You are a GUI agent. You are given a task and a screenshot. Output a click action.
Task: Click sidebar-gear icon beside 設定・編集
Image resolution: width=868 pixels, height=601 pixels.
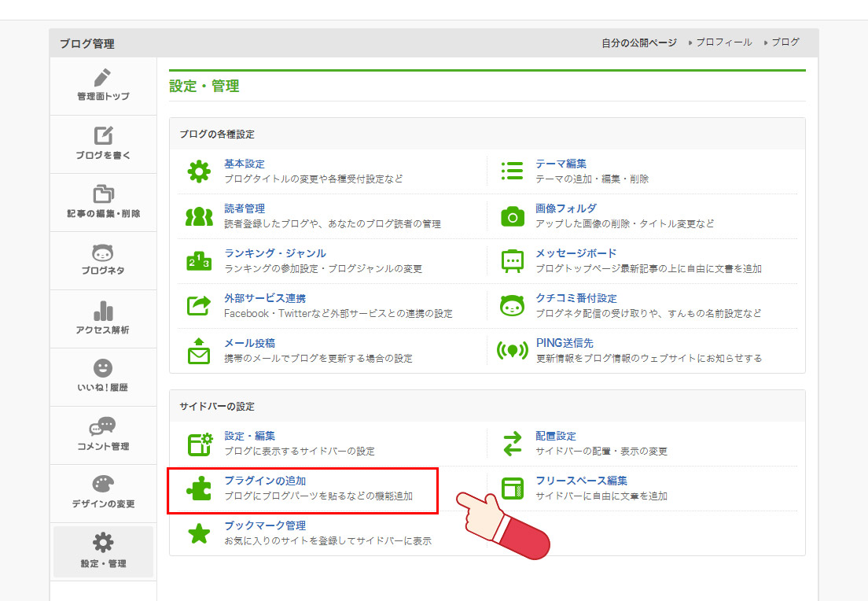coord(200,444)
